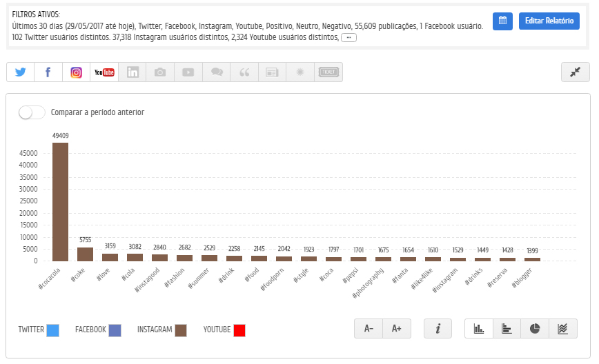Open the calendar date picker button
This screenshot has width=599, height=364.
502,21
